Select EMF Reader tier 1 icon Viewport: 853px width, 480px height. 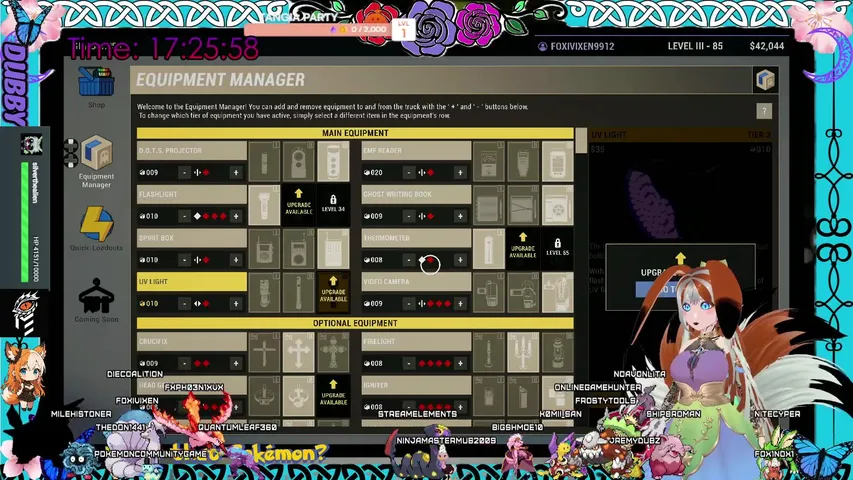489,162
